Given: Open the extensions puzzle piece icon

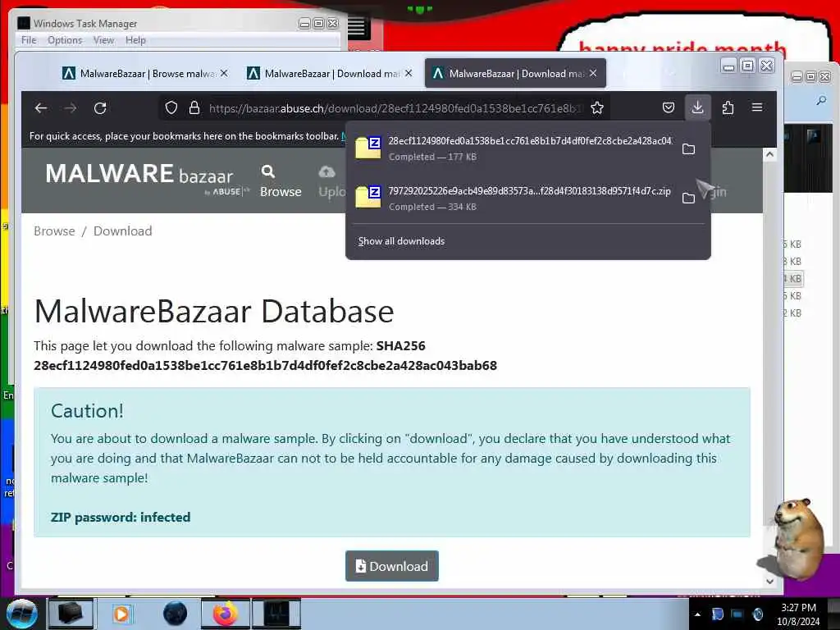Looking at the screenshot, I should (x=728, y=107).
